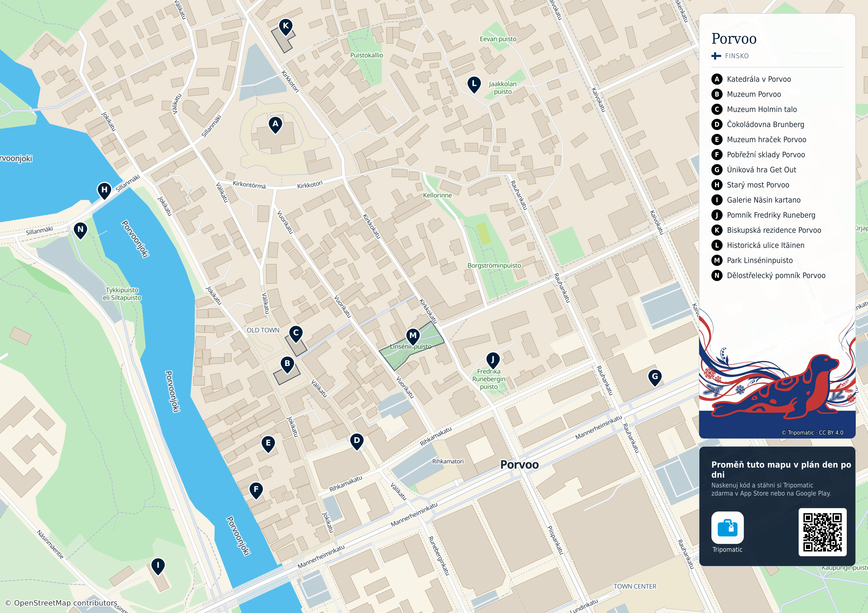Click legend entry Biskupská rezidence Porvoo
This screenshot has height=613, width=868.
(x=766, y=230)
